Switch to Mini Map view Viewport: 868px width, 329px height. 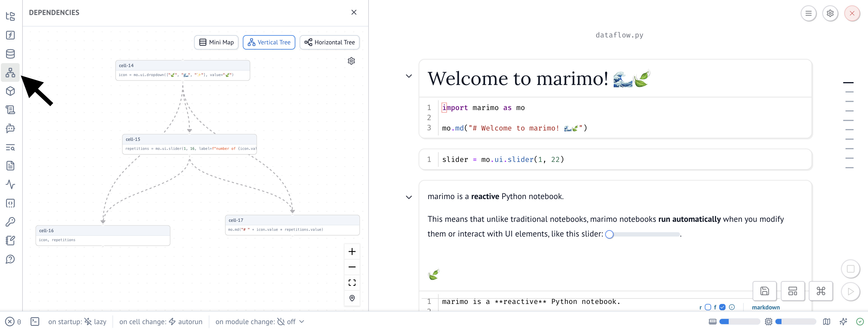click(x=216, y=42)
